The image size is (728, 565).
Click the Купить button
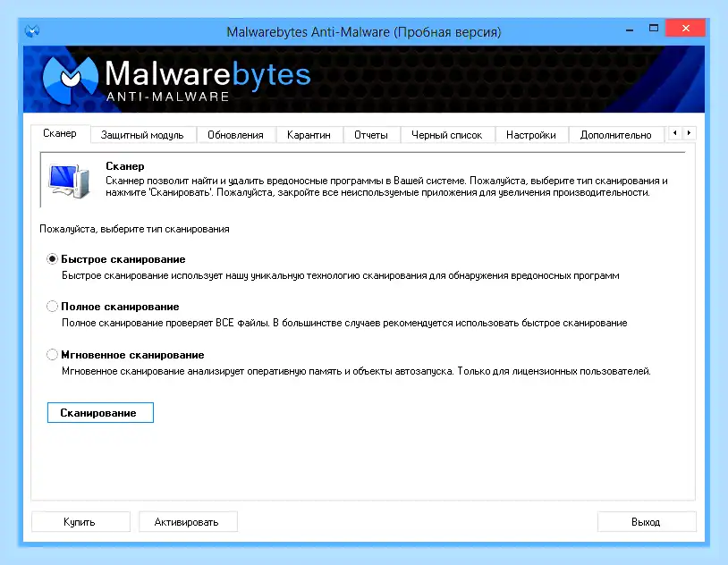point(80,522)
